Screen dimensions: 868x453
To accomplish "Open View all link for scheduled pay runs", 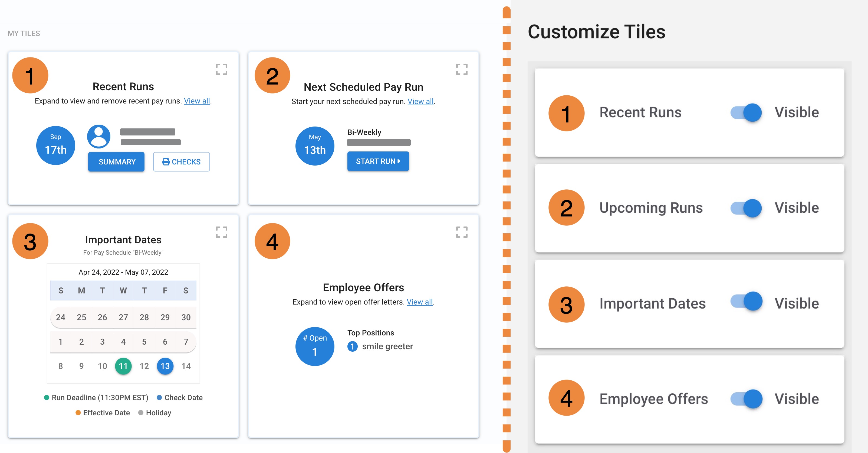I will point(420,102).
